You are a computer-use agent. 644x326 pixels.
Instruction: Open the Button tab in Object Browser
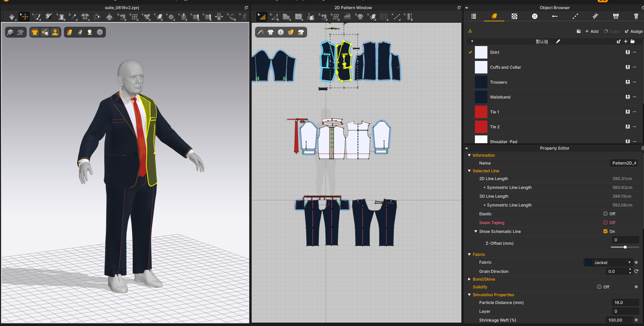click(x=534, y=16)
